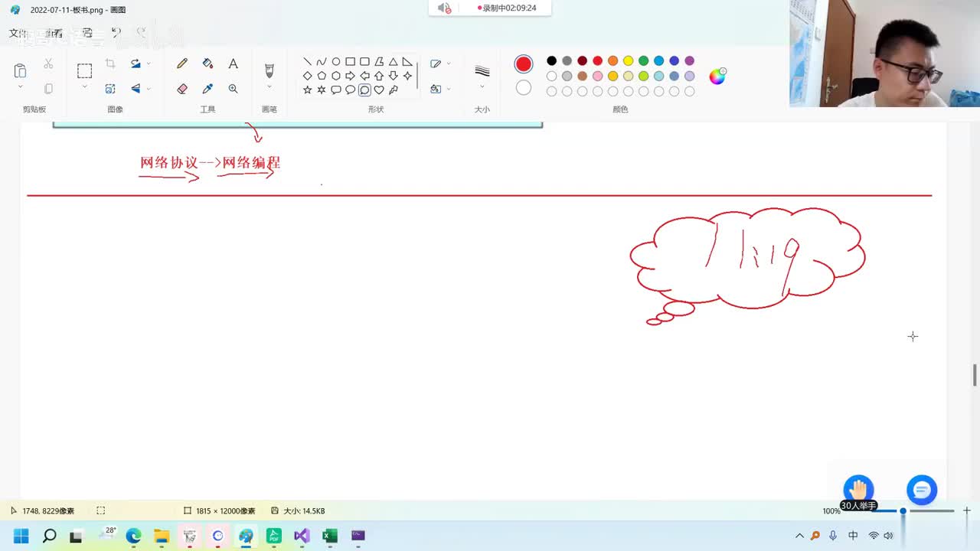Open the Shape outline dropdown
The width and height of the screenshot is (980, 551).
tap(449, 64)
